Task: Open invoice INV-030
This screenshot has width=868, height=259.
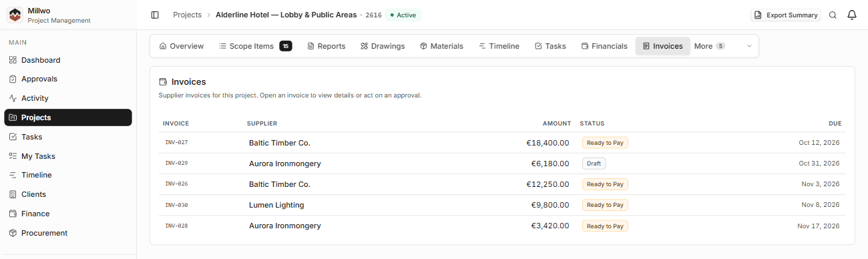Action: pos(502,205)
